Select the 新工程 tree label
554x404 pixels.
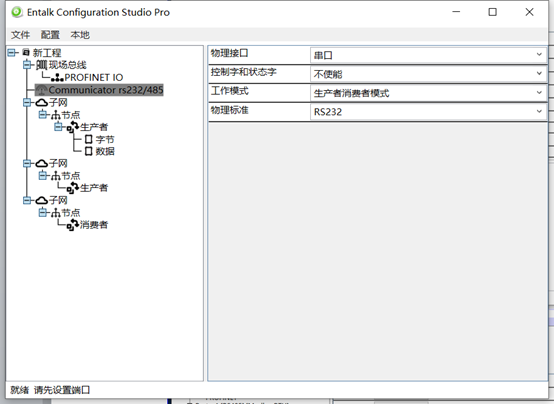(47, 53)
